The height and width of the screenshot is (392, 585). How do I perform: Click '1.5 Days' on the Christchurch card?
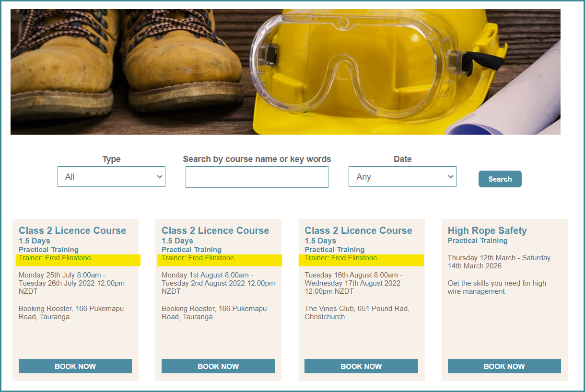coord(321,241)
